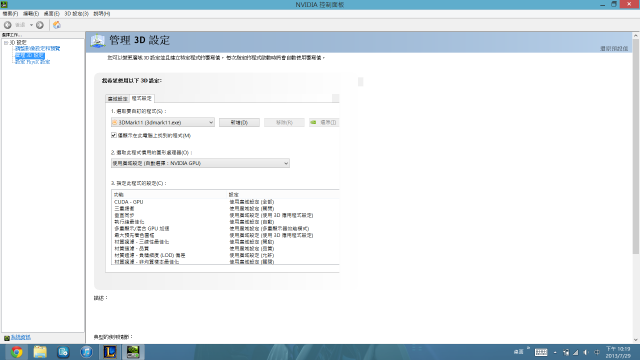Click NVIDIA app icon in title bar

pos(4,4)
